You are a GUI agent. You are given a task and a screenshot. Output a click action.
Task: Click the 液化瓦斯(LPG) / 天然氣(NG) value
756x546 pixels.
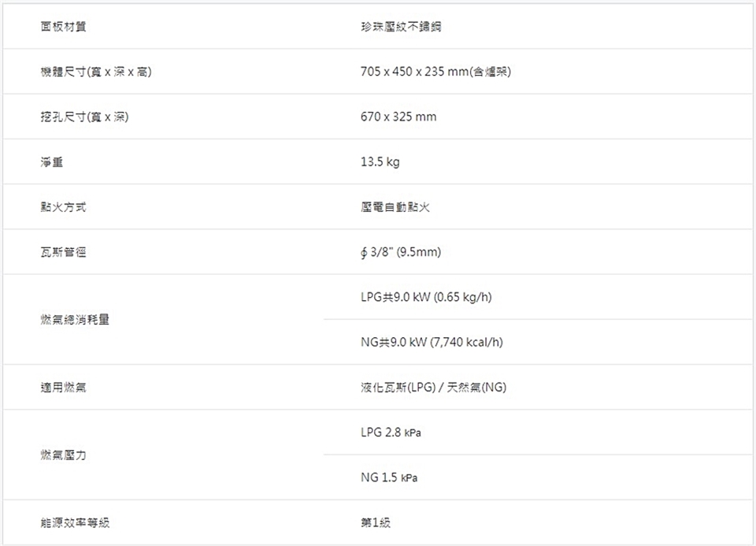(433, 388)
